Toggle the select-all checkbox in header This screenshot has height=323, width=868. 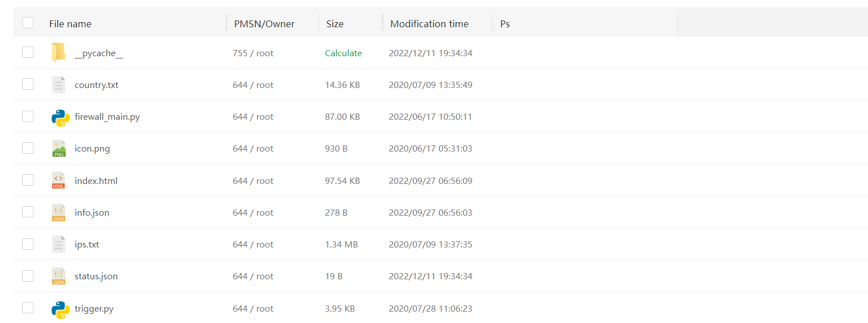click(x=28, y=23)
